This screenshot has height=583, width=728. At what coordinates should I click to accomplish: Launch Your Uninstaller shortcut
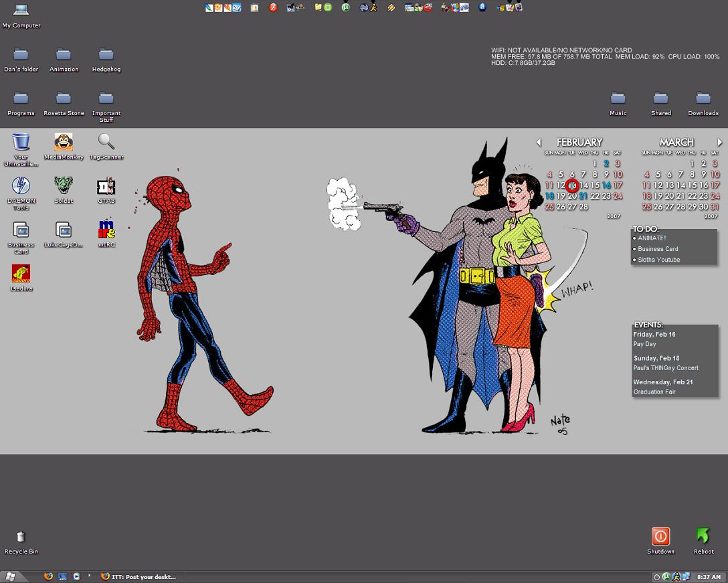[21, 149]
